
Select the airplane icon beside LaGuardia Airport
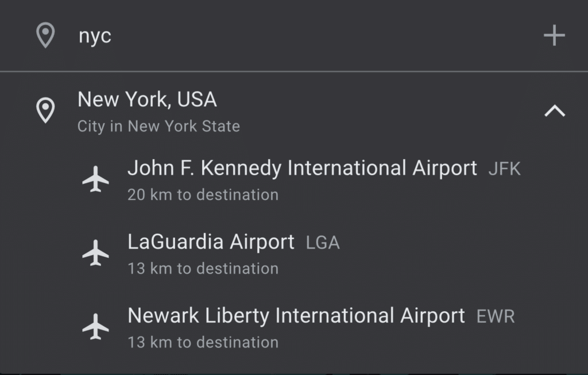coord(96,253)
